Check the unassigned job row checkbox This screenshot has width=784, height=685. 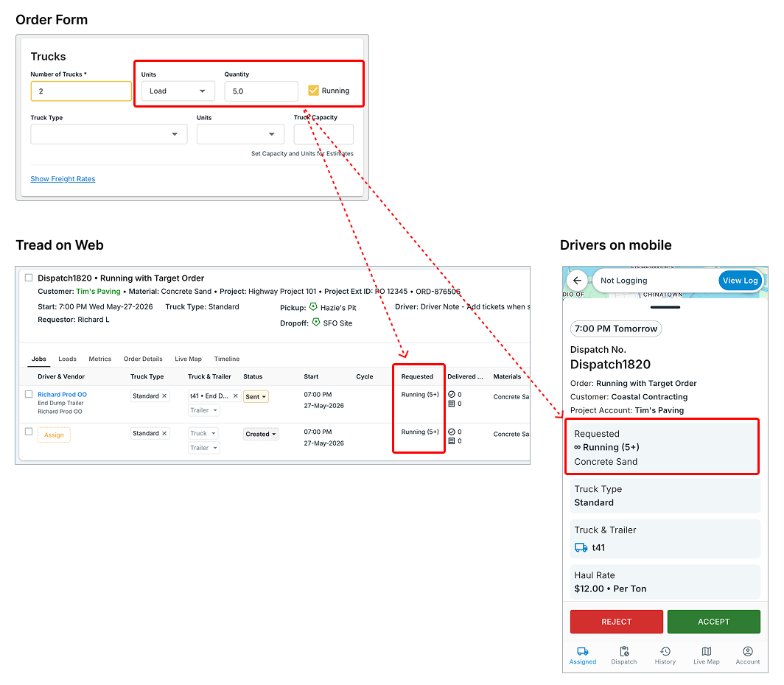click(29, 432)
